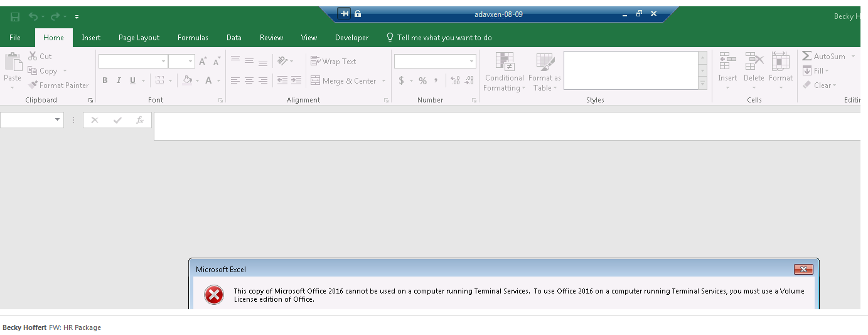Screen dimensions: 868x335
Task: Click the Font Color A button
Action: 209,80
